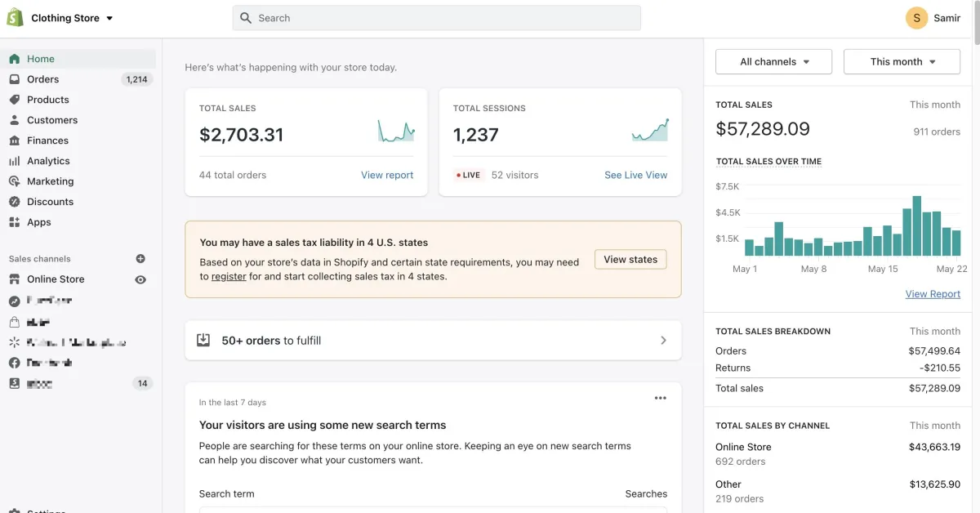The width and height of the screenshot is (980, 513).
Task: Click the Shopify bag logo
Action: 15,17
